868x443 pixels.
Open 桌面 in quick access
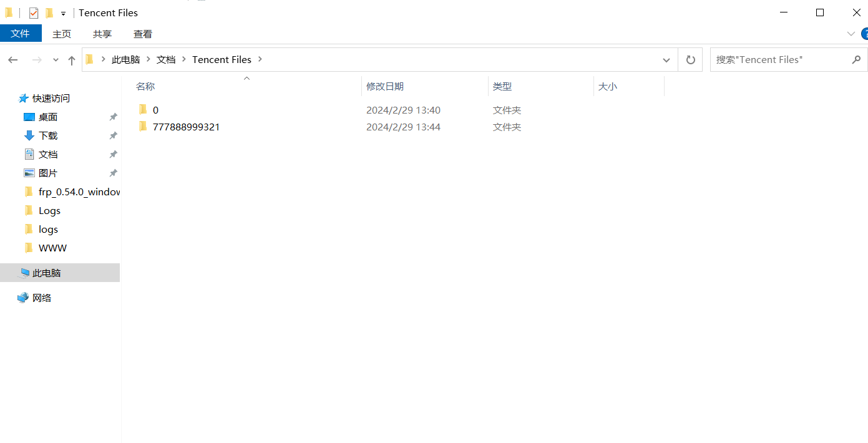tap(48, 117)
